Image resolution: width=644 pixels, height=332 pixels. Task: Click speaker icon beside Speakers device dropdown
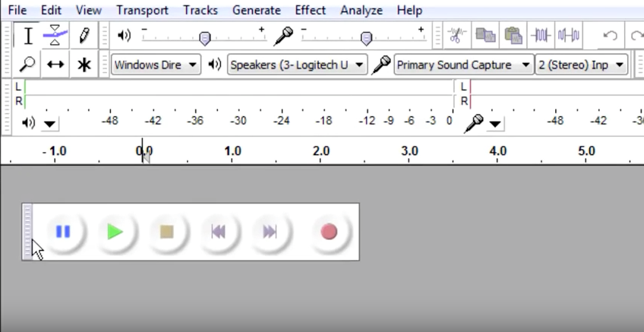click(x=214, y=64)
